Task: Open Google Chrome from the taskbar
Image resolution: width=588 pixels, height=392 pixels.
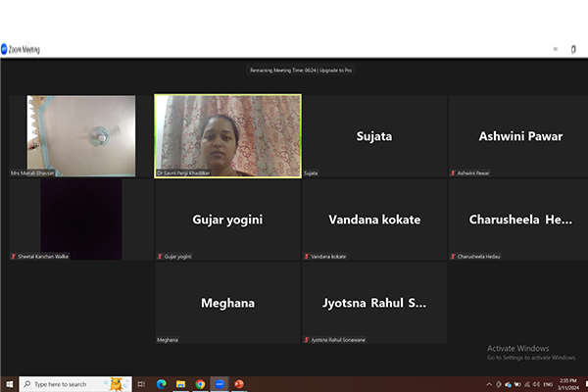Action: 200,384
